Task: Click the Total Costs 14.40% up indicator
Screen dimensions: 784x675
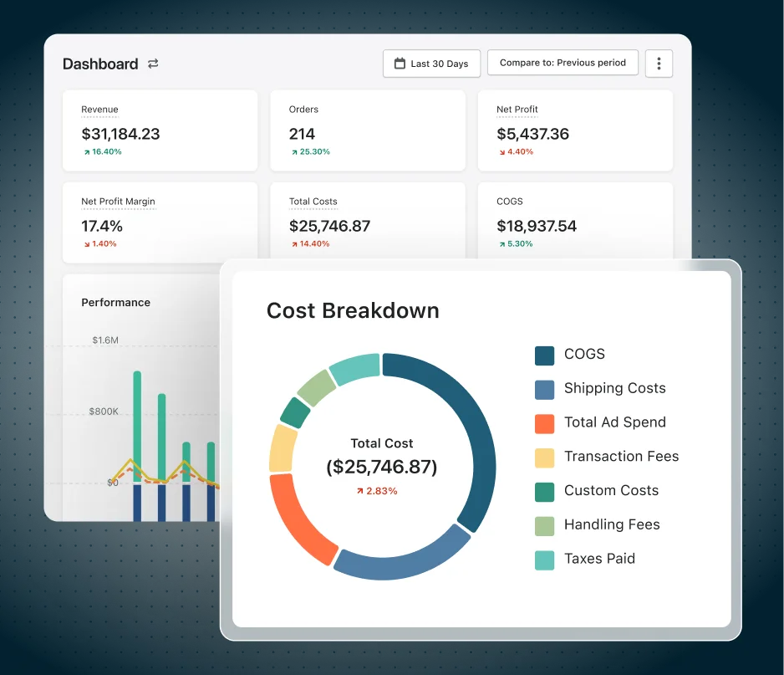Action: click(x=310, y=243)
